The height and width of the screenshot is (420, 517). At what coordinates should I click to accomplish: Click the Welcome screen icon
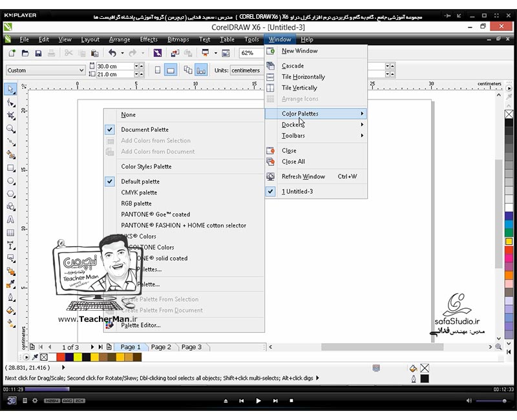(226, 53)
